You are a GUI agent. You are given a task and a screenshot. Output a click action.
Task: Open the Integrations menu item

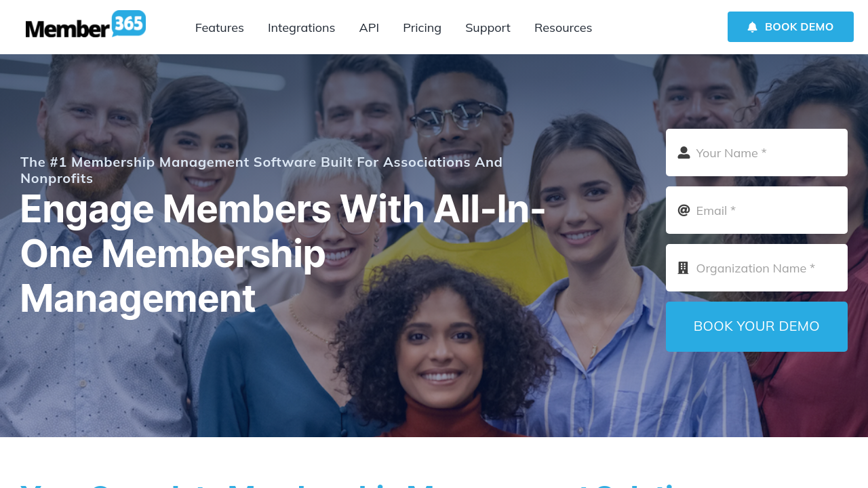[301, 28]
